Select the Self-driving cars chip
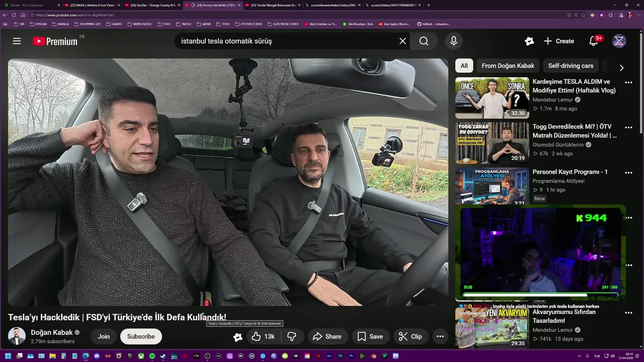The width and height of the screenshot is (644, 362). point(571,66)
